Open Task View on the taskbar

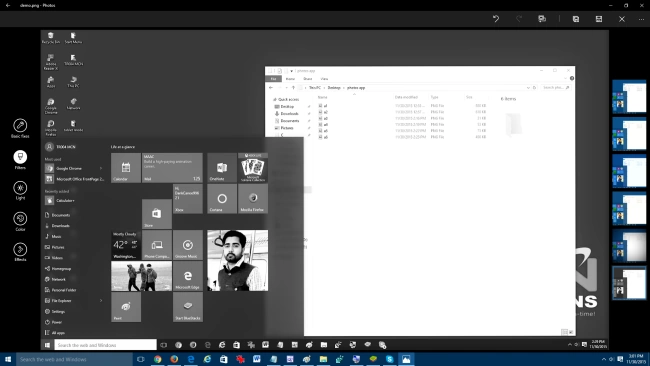pyautogui.click(x=141, y=359)
